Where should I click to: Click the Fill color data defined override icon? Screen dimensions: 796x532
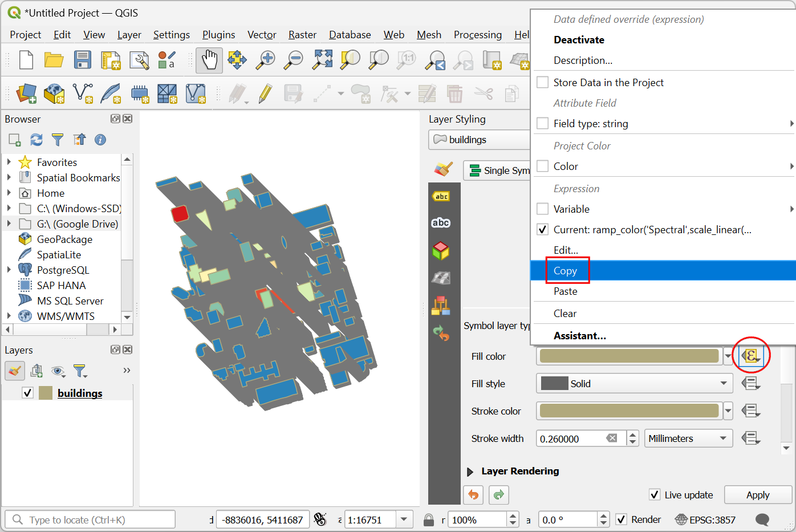pos(750,356)
